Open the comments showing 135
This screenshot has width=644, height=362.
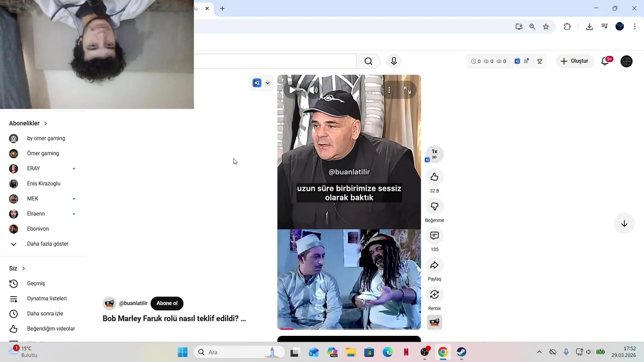point(435,236)
